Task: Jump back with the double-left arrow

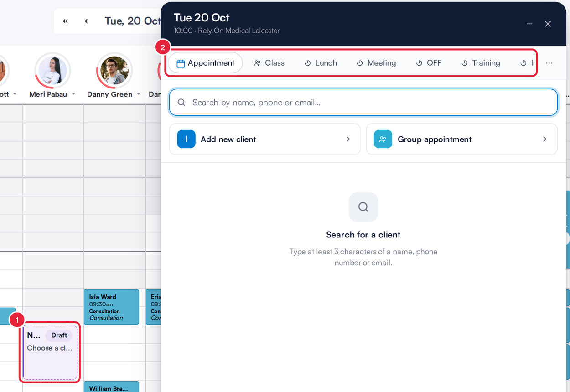Action: 66,21
